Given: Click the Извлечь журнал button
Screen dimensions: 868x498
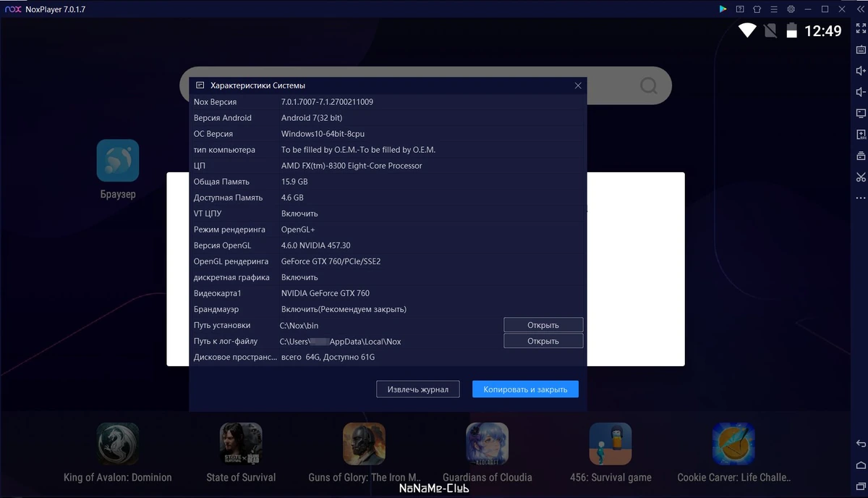Looking at the screenshot, I should pyautogui.click(x=418, y=389).
